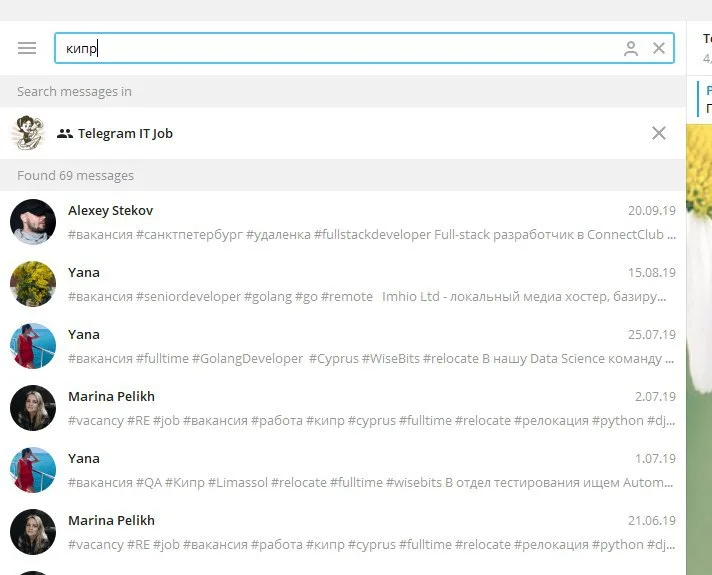Open Marina Pelikh's message from 21.06.19
This screenshot has height=575, width=712.
pyautogui.click(x=370, y=532)
